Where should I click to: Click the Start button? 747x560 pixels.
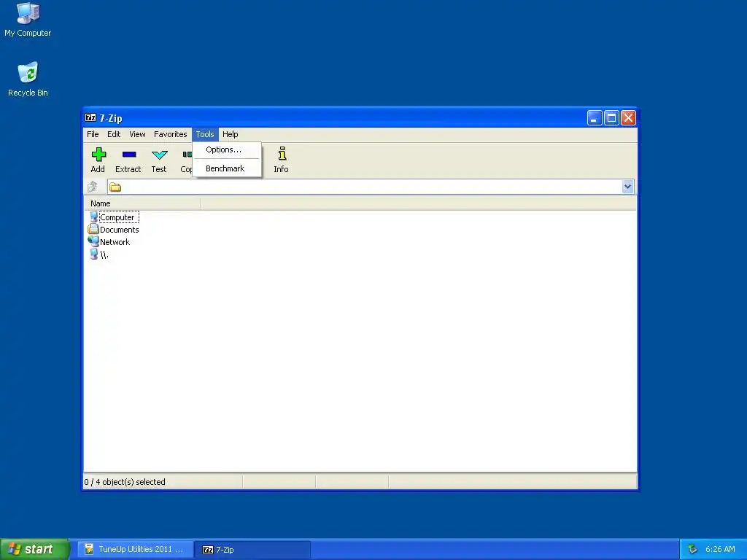pos(34,549)
